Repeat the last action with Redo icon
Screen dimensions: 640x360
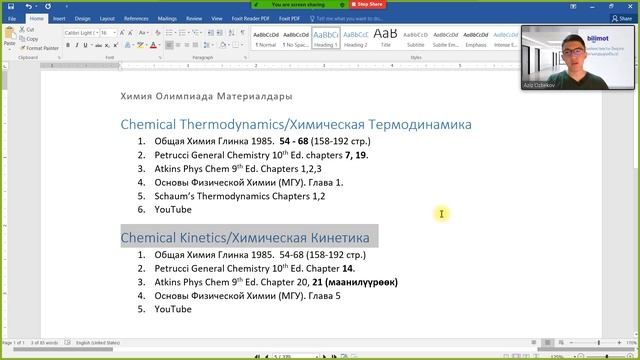(x=48, y=6)
